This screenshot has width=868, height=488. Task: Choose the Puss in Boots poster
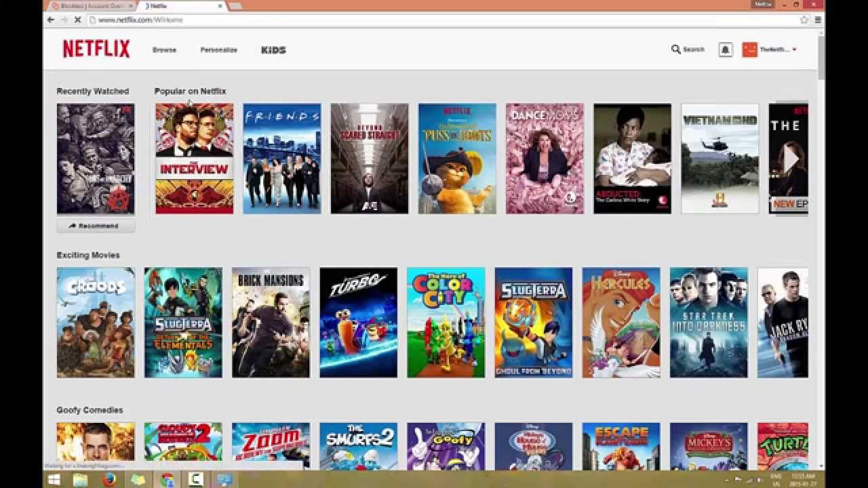[457, 159]
